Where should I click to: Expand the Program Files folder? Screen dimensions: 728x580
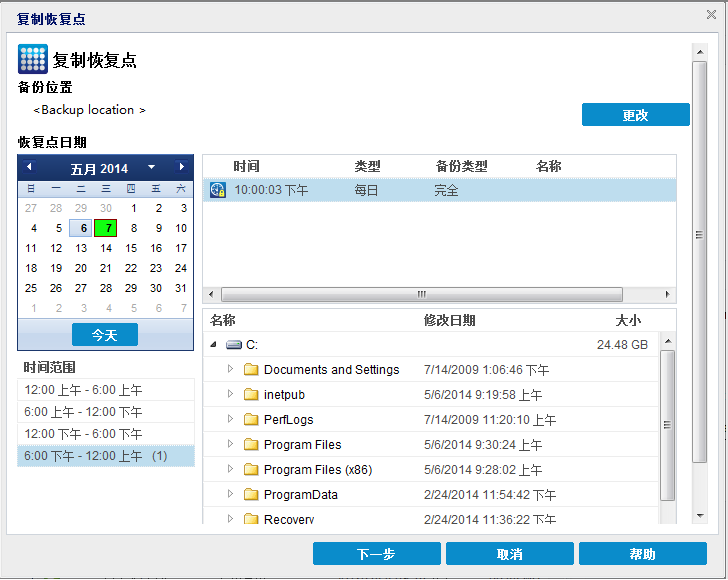coord(230,445)
